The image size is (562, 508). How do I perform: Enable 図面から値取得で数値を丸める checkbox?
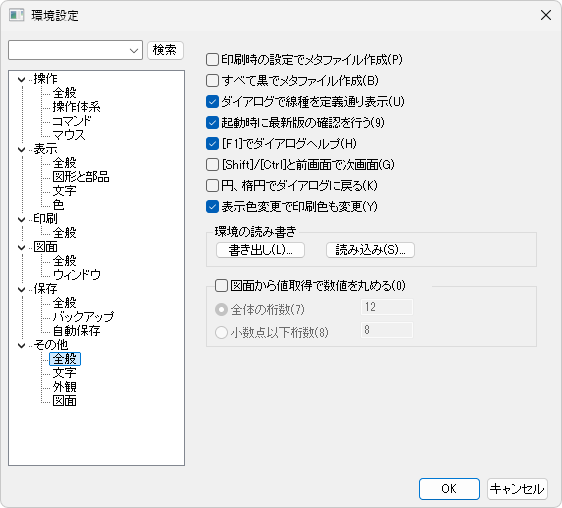pos(221,286)
